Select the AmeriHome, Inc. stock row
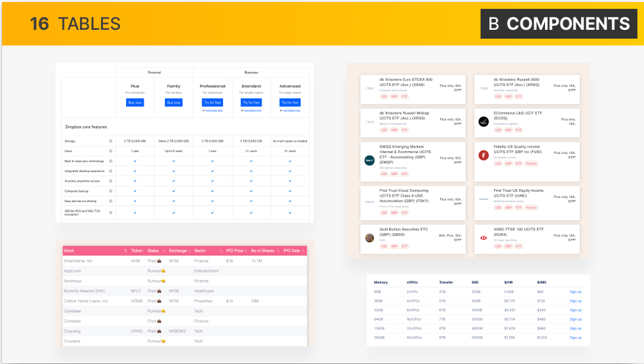This screenshot has height=364, width=644. tap(185, 261)
